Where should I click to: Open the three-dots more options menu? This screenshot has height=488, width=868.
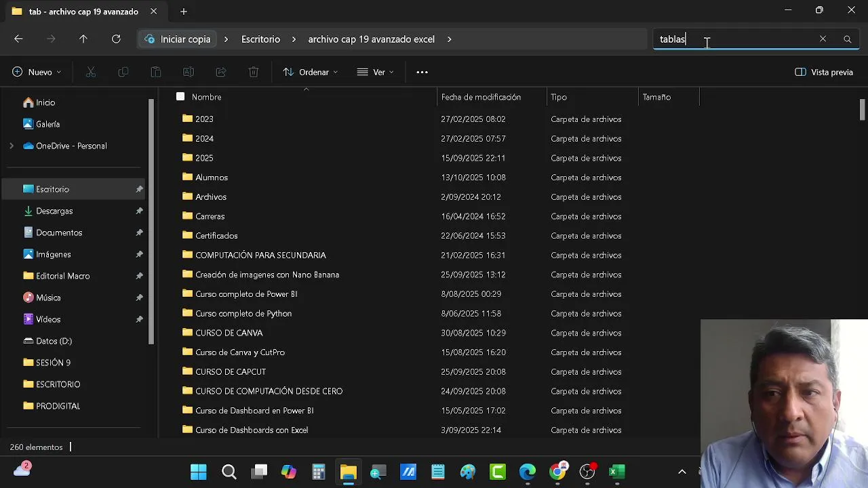[x=422, y=72]
